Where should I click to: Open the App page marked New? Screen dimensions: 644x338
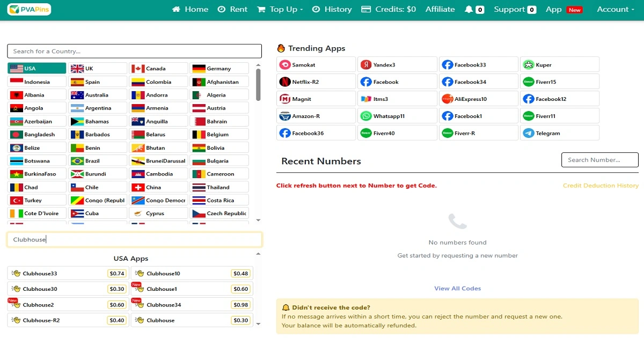tap(564, 9)
